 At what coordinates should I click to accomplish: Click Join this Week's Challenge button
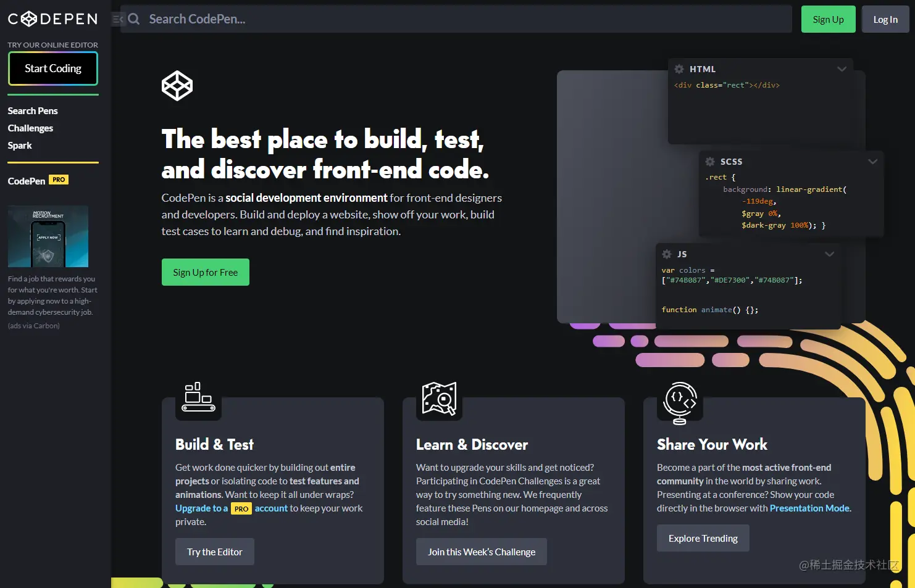coord(482,552)
